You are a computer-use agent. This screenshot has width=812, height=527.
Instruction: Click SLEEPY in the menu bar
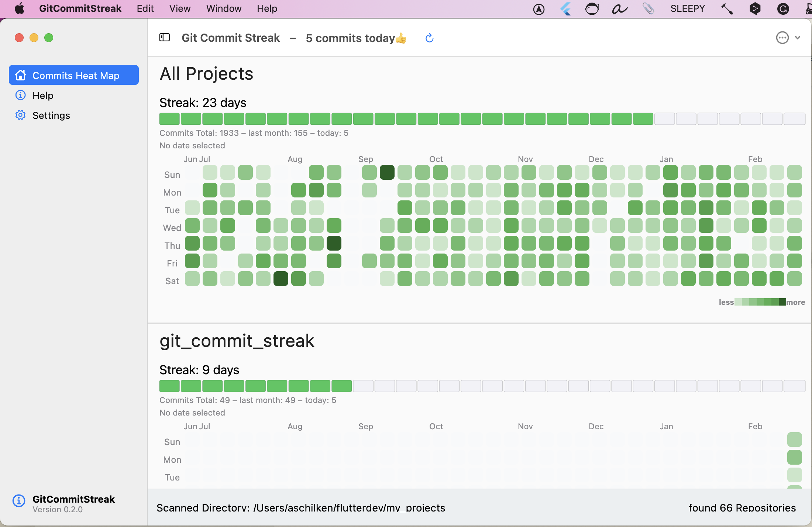click(x=688, y=8)
